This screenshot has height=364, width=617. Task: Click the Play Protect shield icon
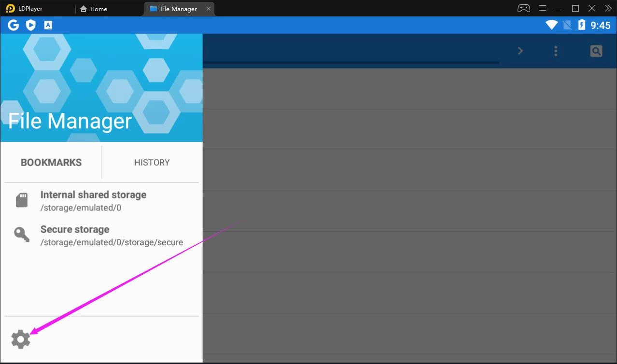30,25
